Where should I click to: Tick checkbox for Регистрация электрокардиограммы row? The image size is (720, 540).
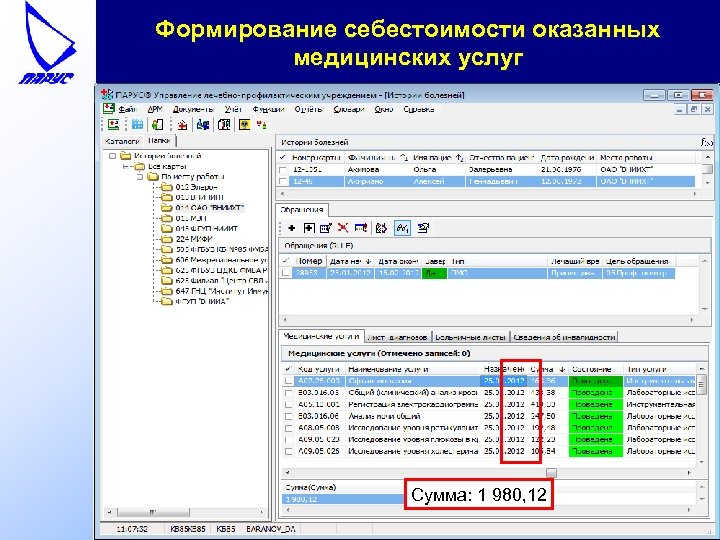288,405
